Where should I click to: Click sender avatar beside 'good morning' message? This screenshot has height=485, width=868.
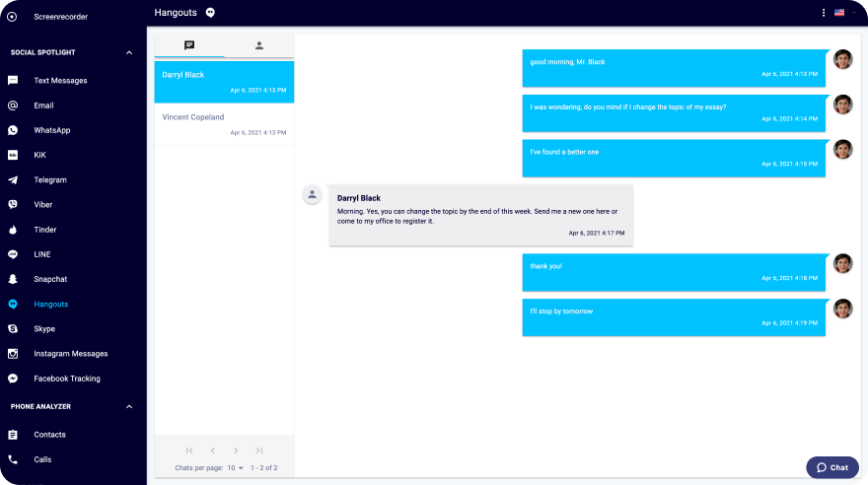tap(842, 59)
